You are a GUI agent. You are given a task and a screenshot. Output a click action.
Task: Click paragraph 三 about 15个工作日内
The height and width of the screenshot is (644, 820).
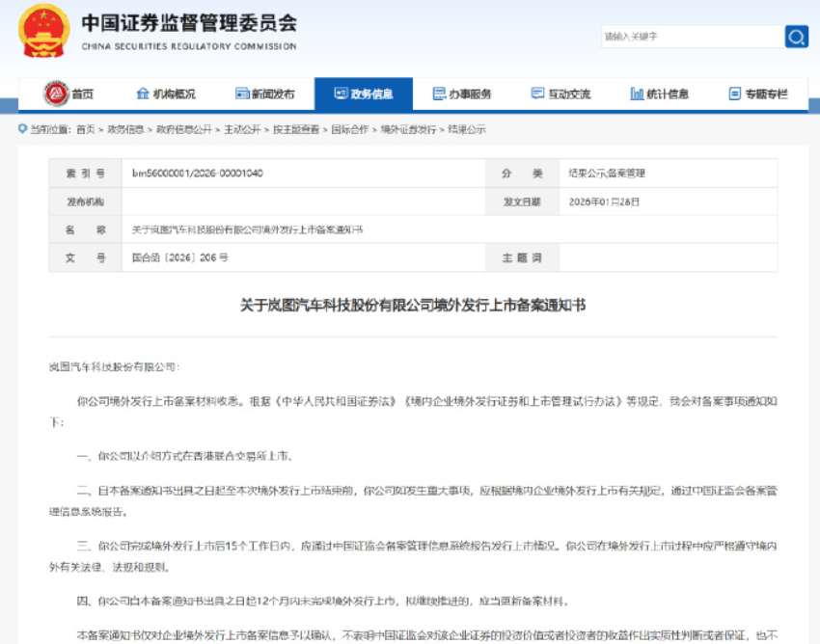413,556
